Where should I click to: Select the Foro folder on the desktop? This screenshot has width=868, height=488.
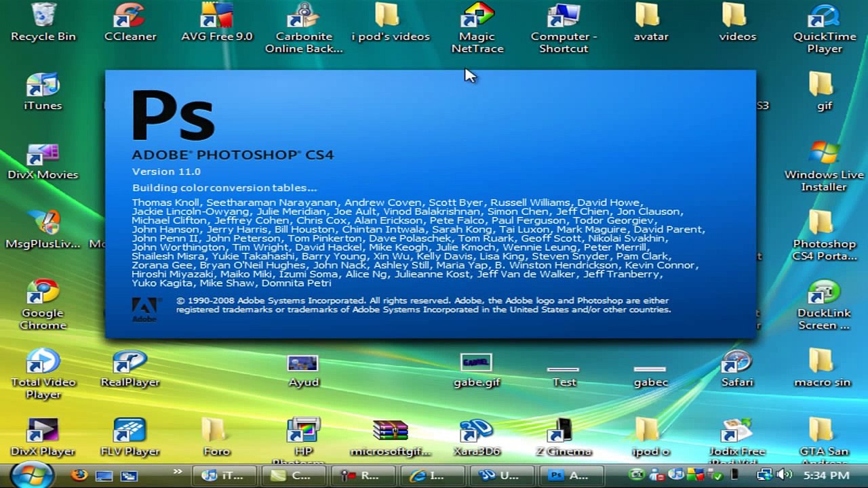tap(217, 436)
